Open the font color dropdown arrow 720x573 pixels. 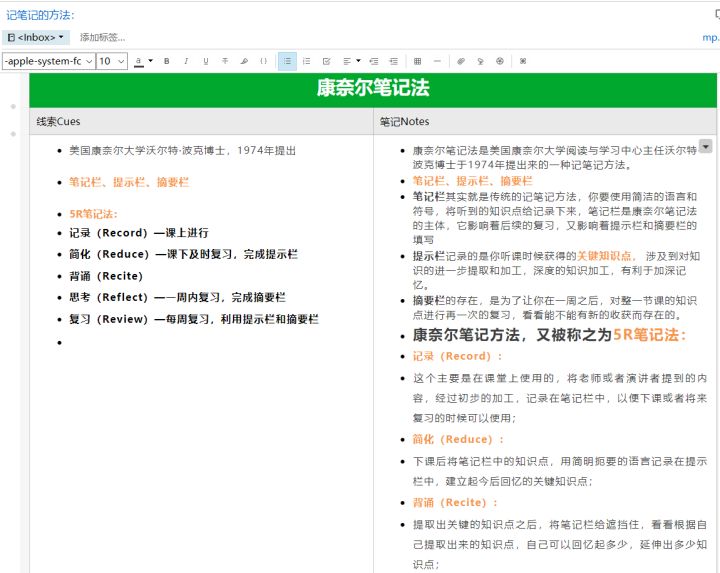coord(150,61)
